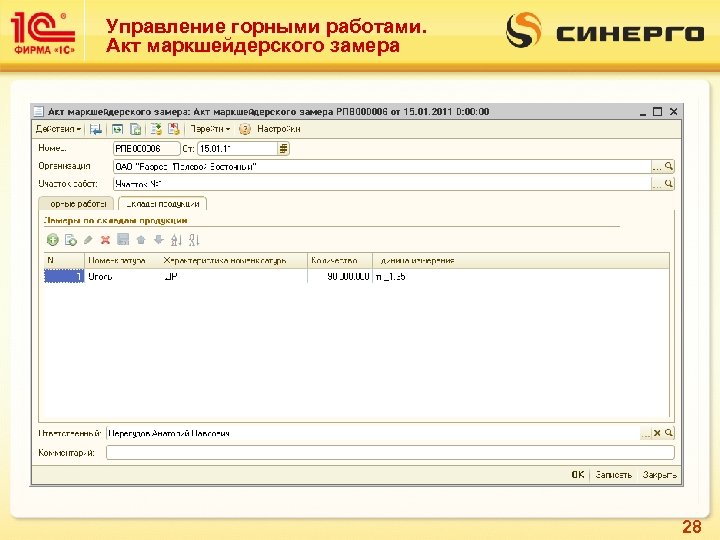Click the N column header
The width and height of the screenshot is (720, 540).
point(64,260)
